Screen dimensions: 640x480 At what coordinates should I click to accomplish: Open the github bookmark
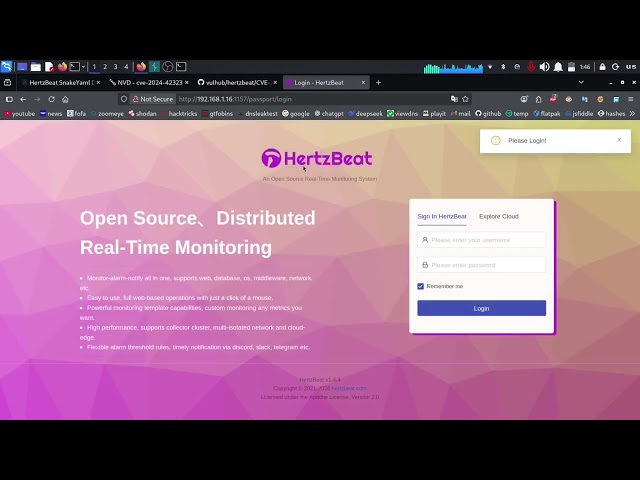(488, 113)
